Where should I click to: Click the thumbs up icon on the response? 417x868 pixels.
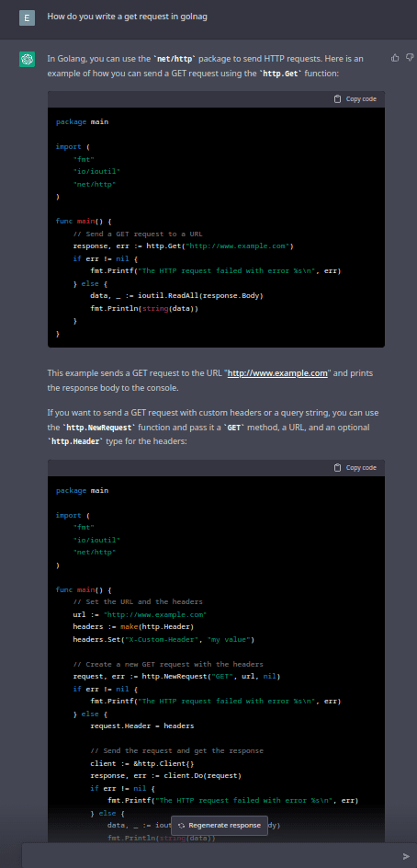395,58
